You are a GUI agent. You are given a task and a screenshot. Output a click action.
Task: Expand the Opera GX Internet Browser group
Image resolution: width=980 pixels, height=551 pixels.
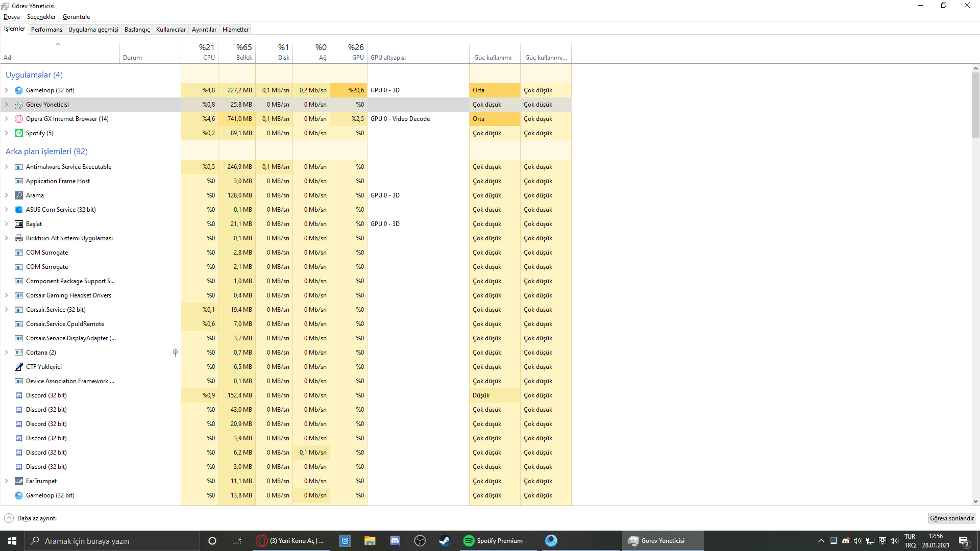[x=6, y=119]
